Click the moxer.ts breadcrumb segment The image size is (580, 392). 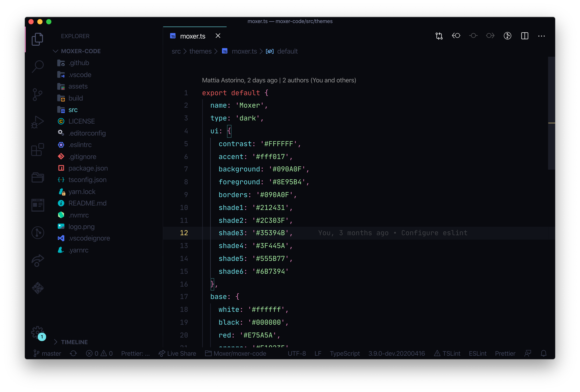click(x=240, y=51)
